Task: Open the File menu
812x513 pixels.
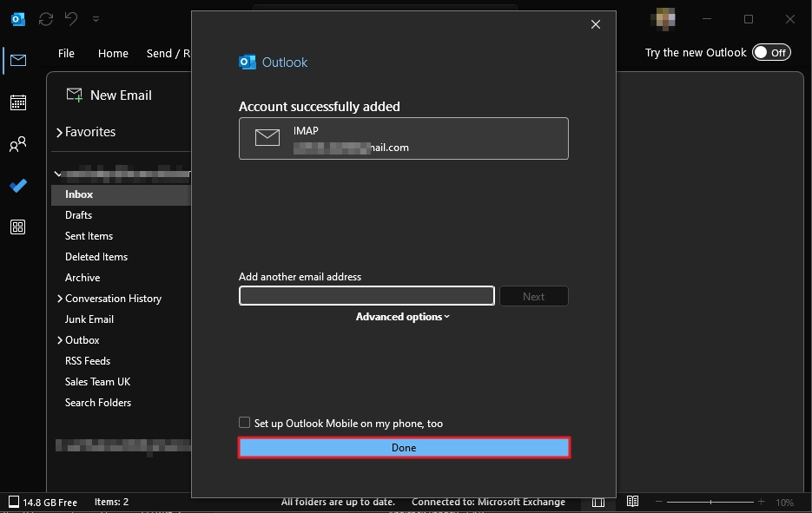Action: (x=66, y=53)
